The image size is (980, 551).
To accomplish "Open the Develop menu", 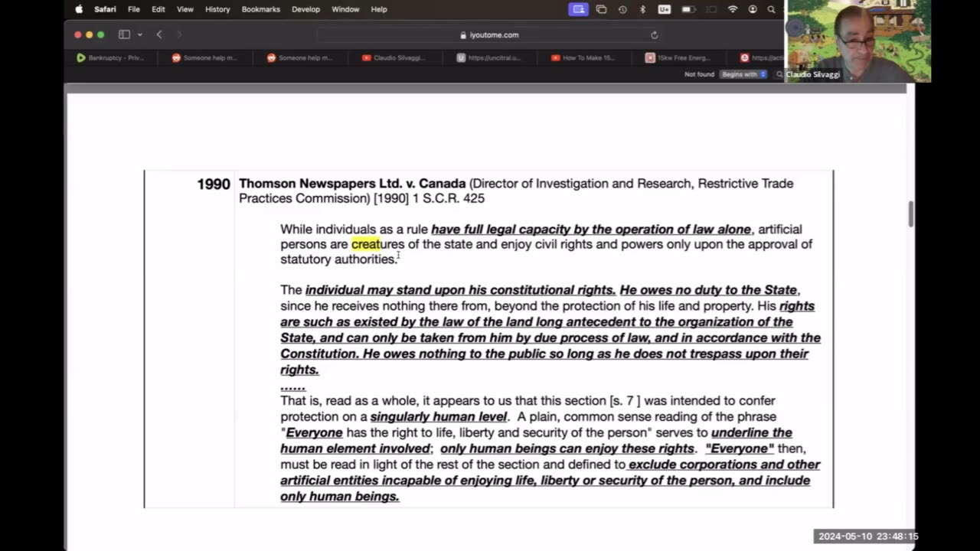I will (305, 9).
